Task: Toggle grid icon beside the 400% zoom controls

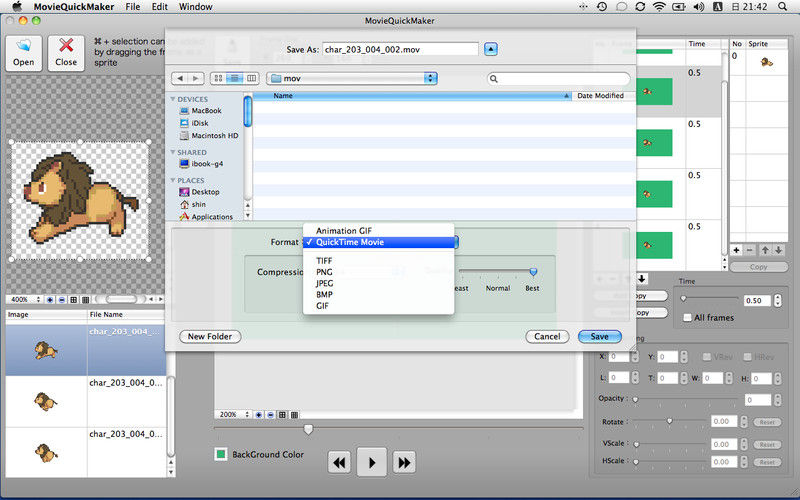Action: click(73, 299)
